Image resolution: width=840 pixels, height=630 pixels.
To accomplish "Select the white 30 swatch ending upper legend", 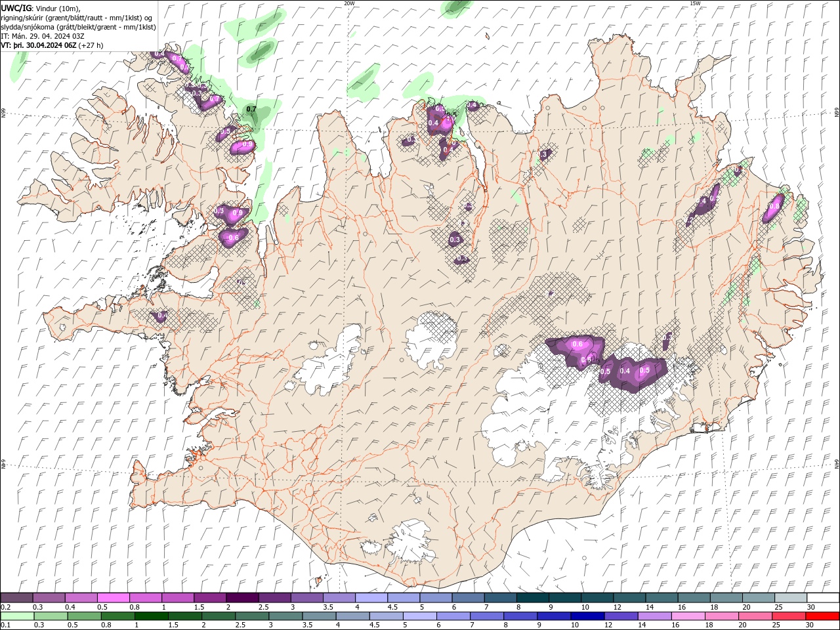I will (x=823, y=598).
